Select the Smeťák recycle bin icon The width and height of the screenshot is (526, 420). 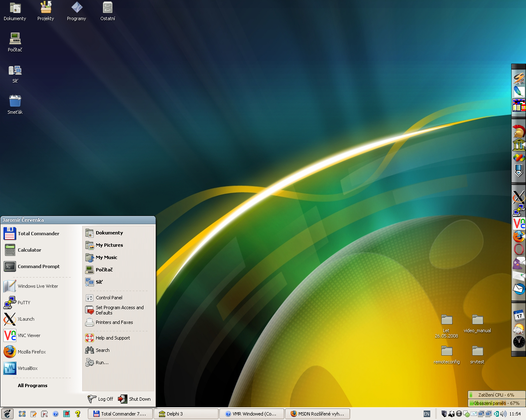click(15, 105)
